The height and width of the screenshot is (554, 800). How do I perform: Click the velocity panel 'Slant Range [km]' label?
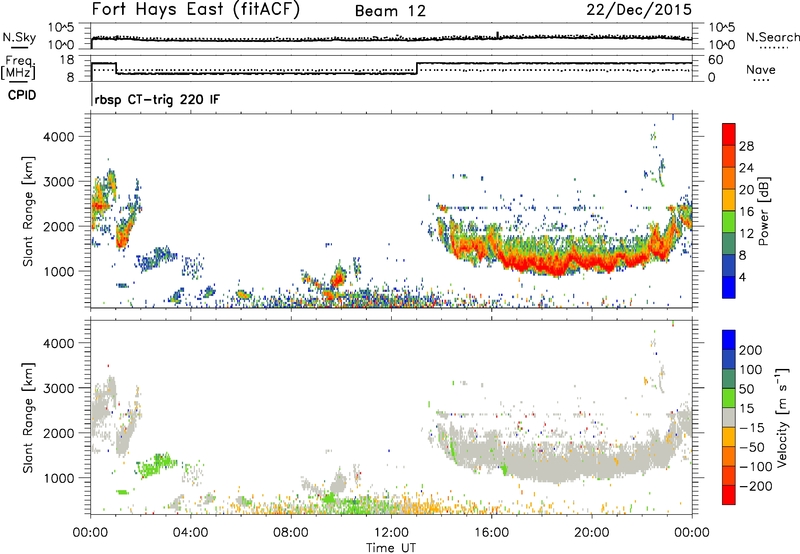point(28,417)
